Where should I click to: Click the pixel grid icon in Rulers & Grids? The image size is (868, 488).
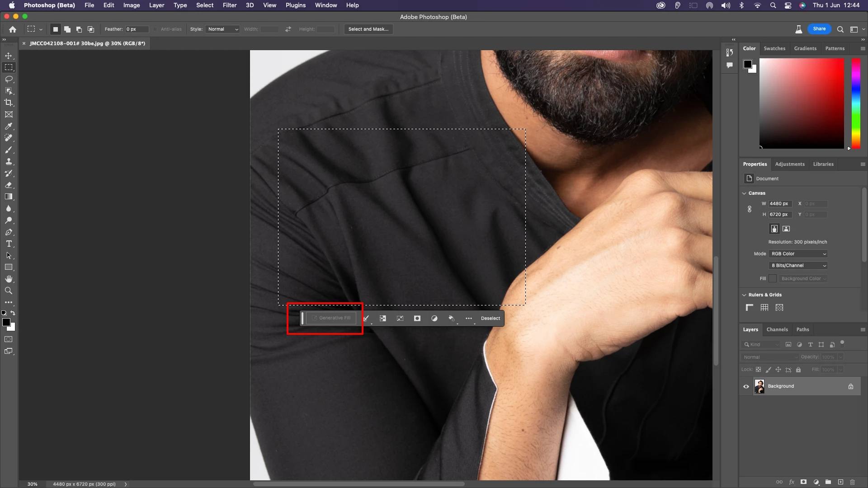[779, 308]
